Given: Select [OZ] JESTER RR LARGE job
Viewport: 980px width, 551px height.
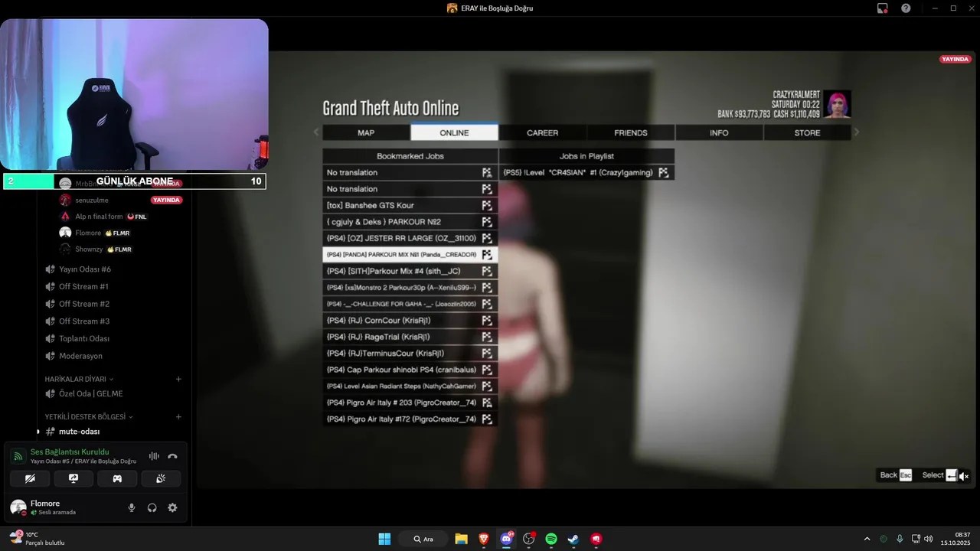Looking at the screenshot, I should (410, 238).
